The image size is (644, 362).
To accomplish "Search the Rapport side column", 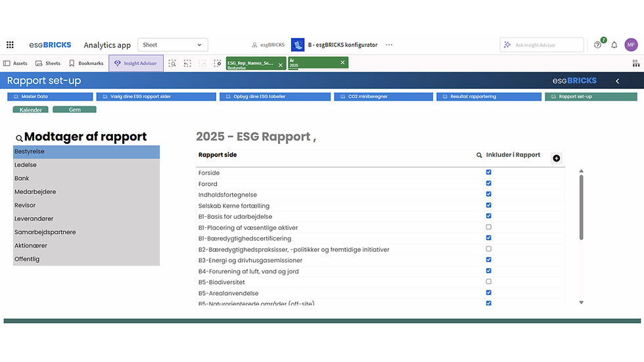I will click(479, 155).
